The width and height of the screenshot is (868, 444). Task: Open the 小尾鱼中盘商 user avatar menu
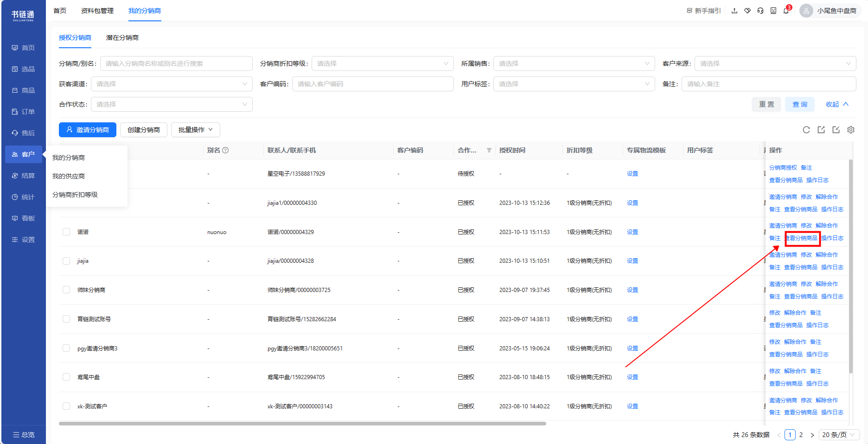pos(830,11)
